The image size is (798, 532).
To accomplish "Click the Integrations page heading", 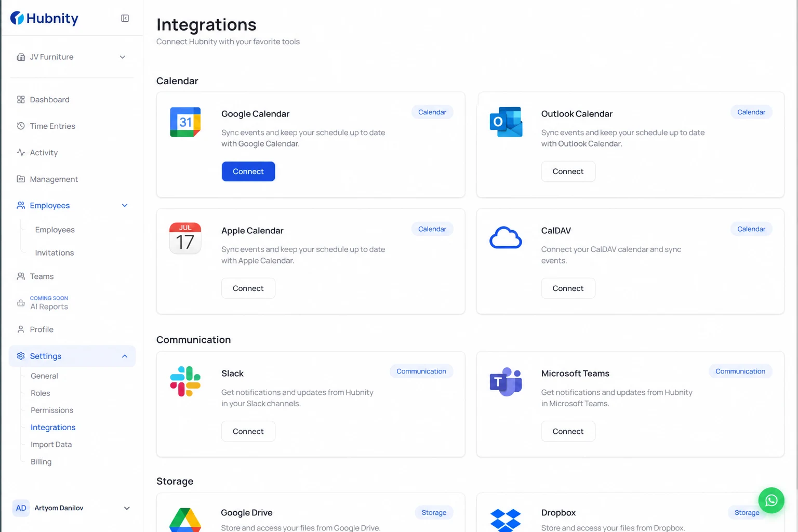I will (x=206, y=24).
